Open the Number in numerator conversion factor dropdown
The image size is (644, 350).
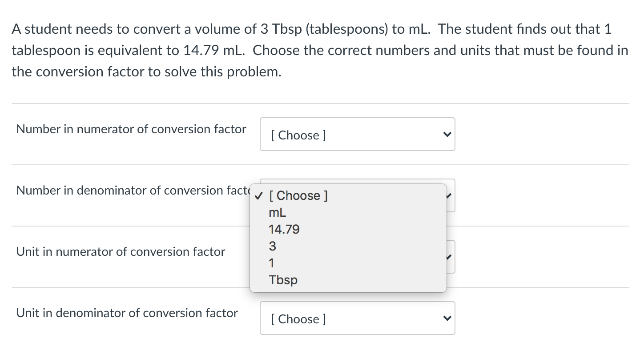tap(358, 134)
